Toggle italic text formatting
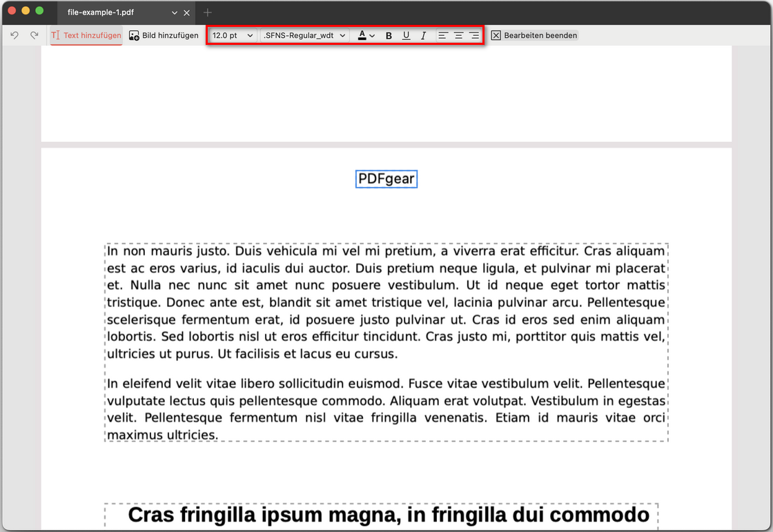773x532 pixels. click(x=423, y=35)
